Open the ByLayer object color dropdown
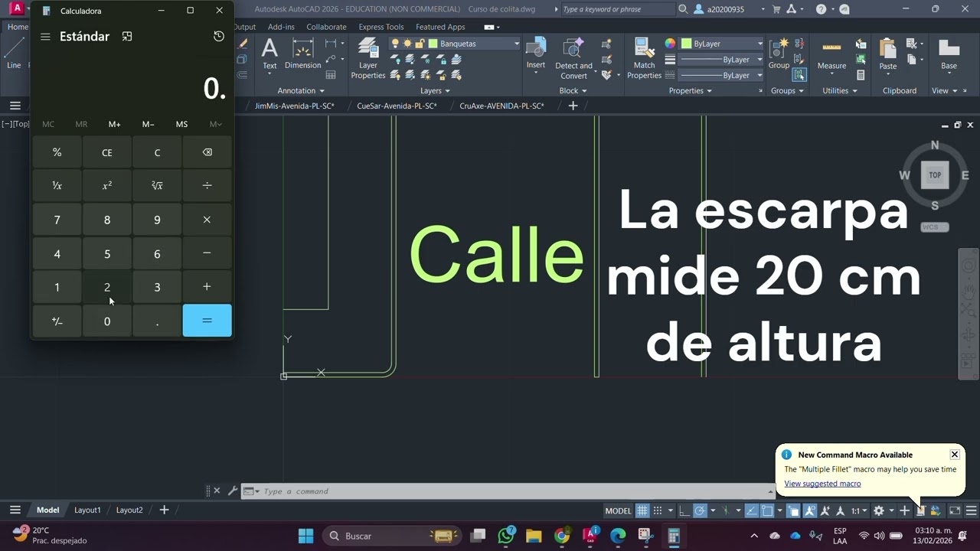The height and width of the screenshot is (551, 980). pyautogui.click(x=759, y=44)
